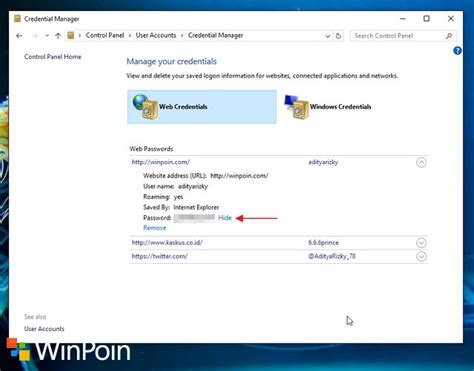The width and height of the screenshot is (474, 371).
Task: Click the address bar folder icon
Action: click(70, 35)
